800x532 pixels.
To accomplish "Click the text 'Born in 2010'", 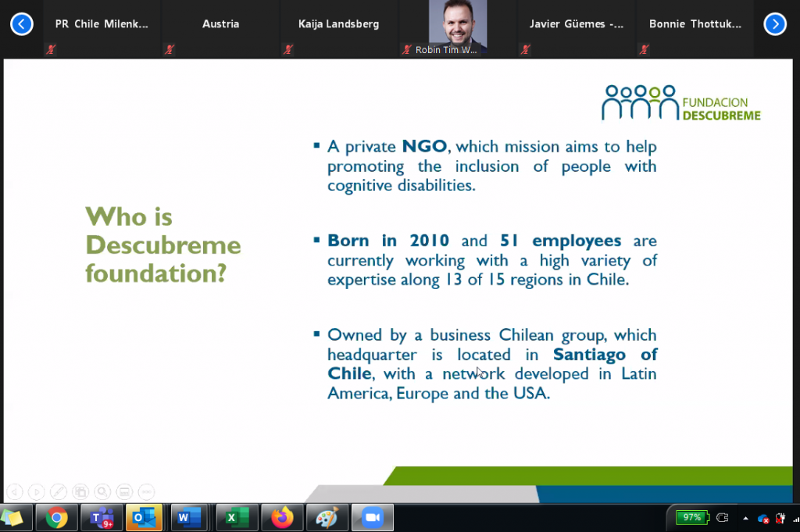I will click(388, 241).
